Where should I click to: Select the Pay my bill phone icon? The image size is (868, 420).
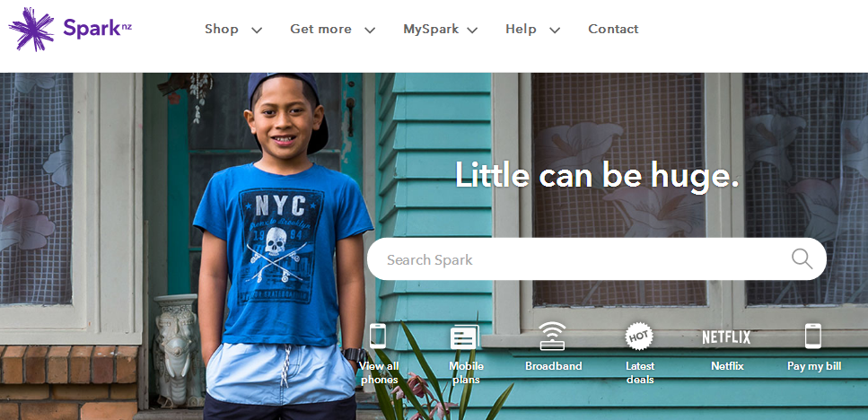coord(813,336)
